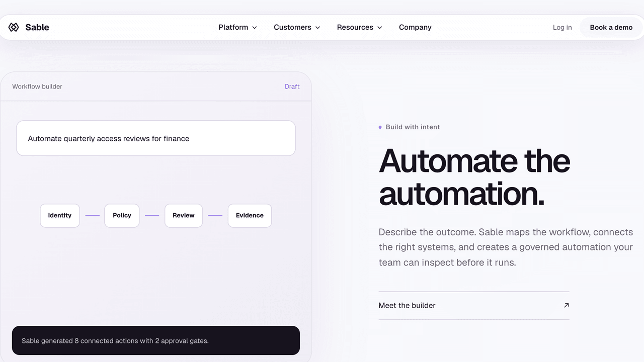Click the Draft status label
This screenshot has width=644, height=362.
pos(292,86)
